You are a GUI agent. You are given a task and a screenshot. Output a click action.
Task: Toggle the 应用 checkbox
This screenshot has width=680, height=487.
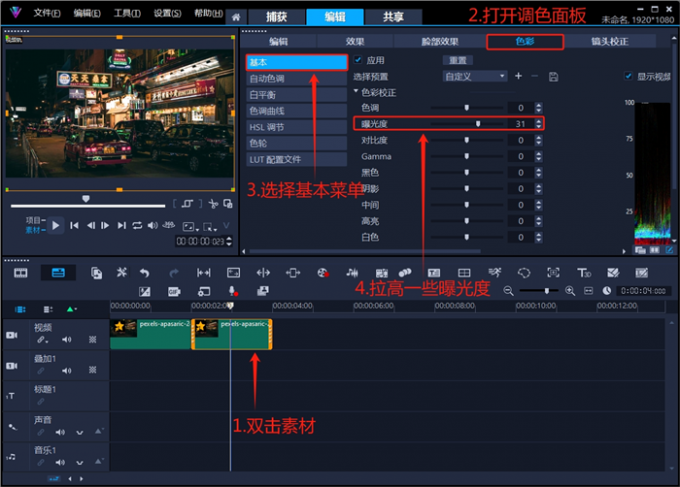click(358, 60)
